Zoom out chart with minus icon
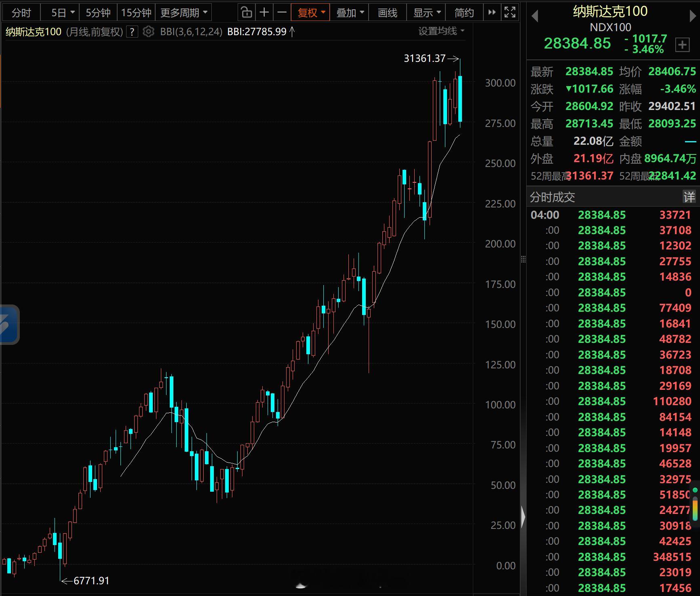 pos(282,13)
